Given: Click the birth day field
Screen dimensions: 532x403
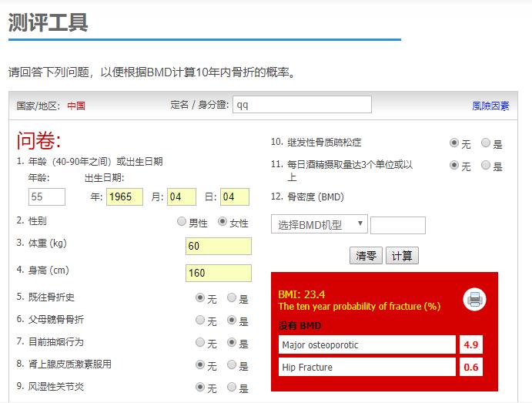Looking at the screenshot, I should coord(235,197).
